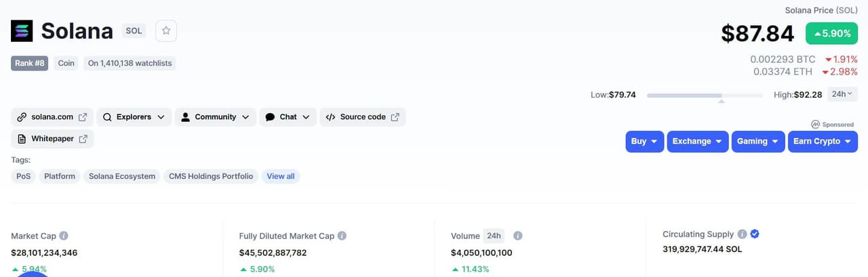Click the PoS tag
Screen dimensions: 868x277
click(x=24, y=176)
